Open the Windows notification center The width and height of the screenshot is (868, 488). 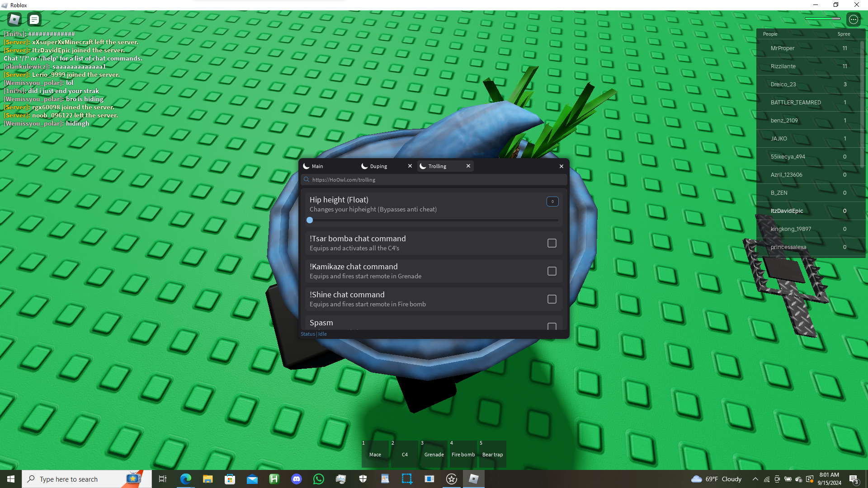point(854,479)
